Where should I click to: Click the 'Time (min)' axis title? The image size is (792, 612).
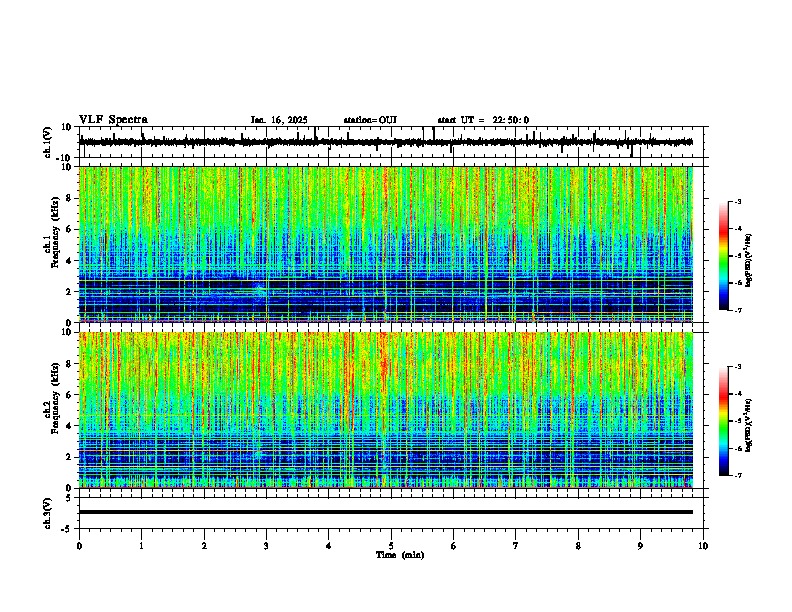pyautogui.click(x=400, y=555)
